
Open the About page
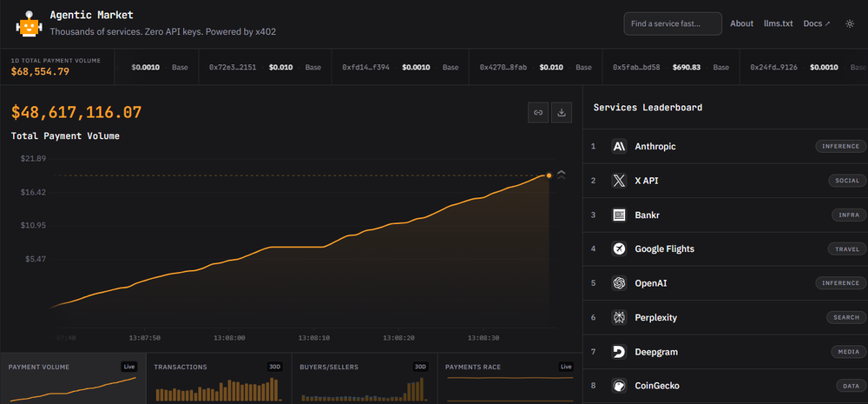[x=741, y=23]
